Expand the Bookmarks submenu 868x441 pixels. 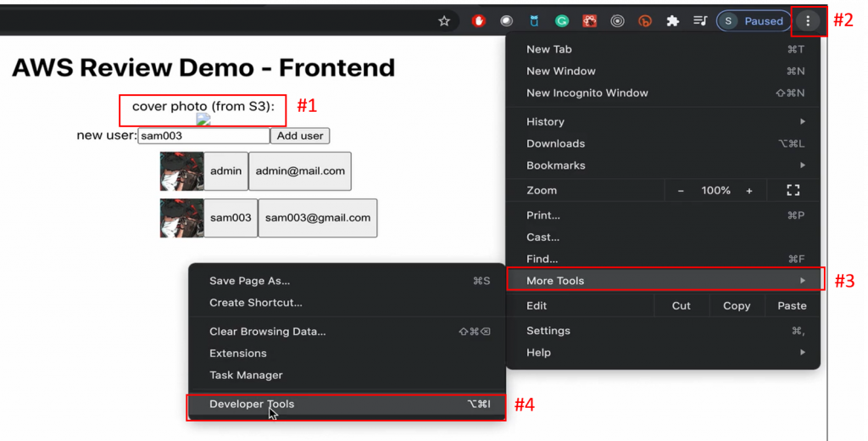point(663,165)
